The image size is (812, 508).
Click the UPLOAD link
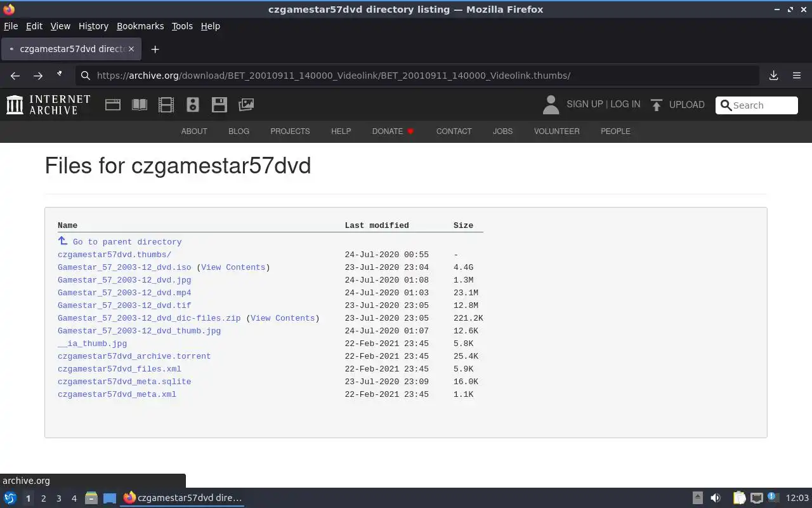click(x=687, y=105)
